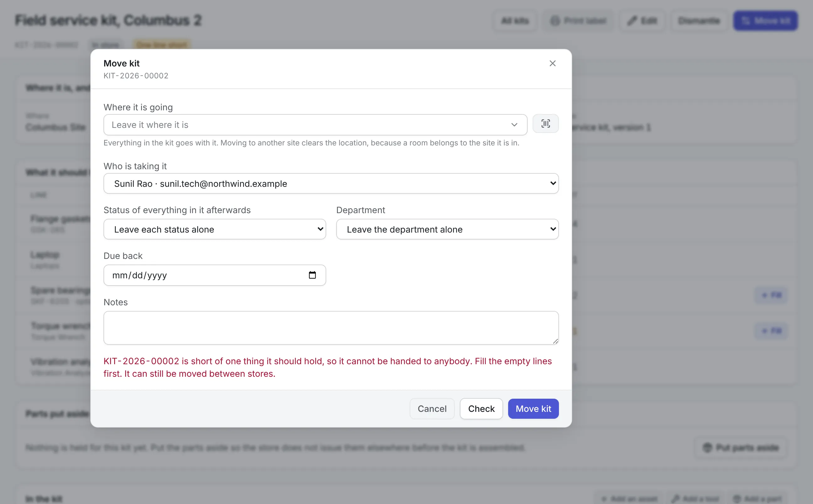Click 'All kits' in the background page
Image resolution: width=813 pixels, height=504 pixels.
[515, 21]
